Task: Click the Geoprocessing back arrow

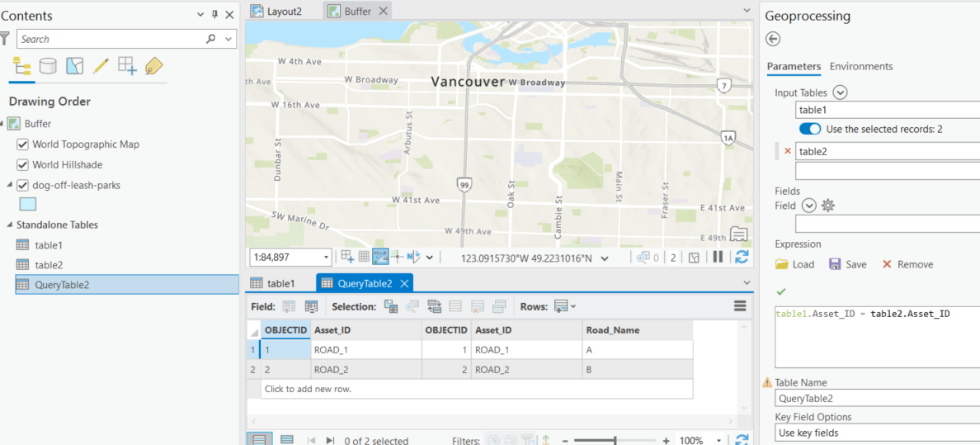Action: (773, 39)
